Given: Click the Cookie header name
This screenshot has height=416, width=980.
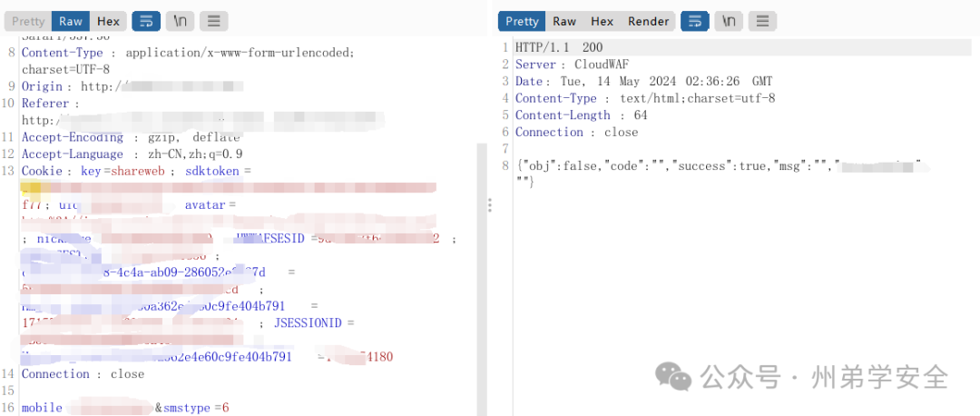Looking at the screenshot, I should tap(42, 171).
